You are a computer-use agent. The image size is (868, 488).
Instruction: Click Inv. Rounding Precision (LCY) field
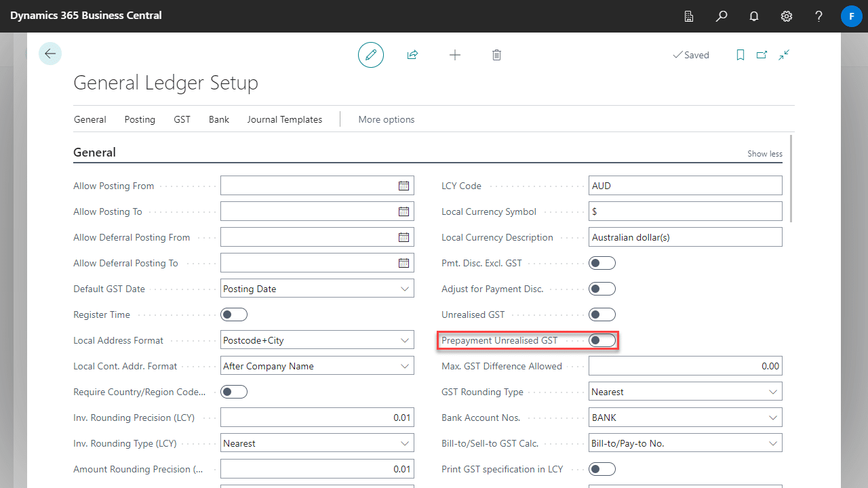tap(317, 418)
